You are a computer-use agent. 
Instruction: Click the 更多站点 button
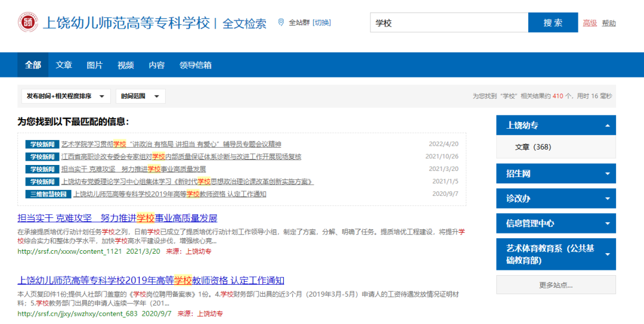[555, 285]
